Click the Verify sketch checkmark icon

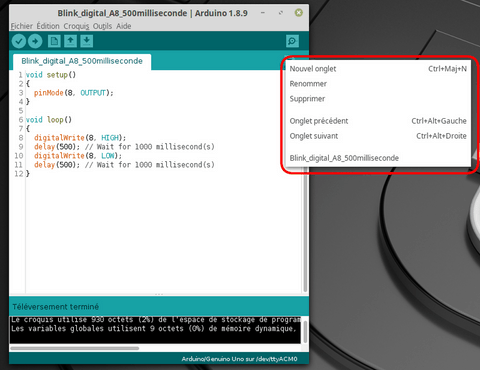tap(19, 41)
